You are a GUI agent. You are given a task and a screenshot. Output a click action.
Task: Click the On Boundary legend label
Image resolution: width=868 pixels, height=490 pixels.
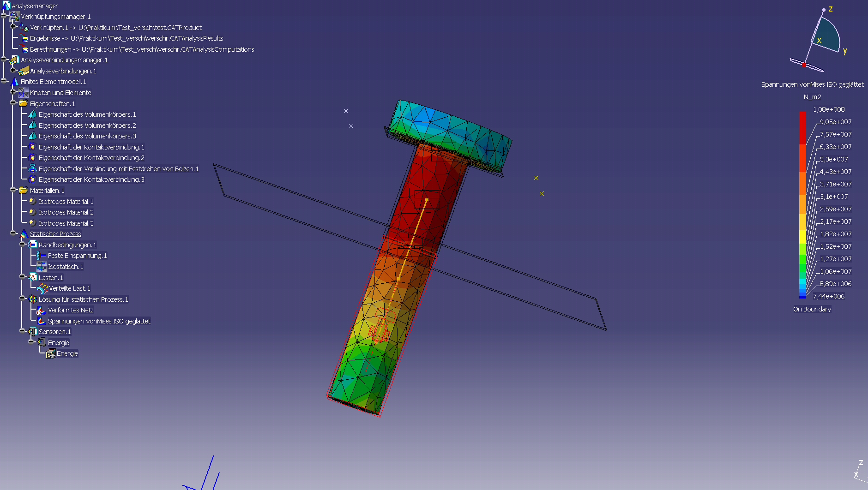[812, 309]
